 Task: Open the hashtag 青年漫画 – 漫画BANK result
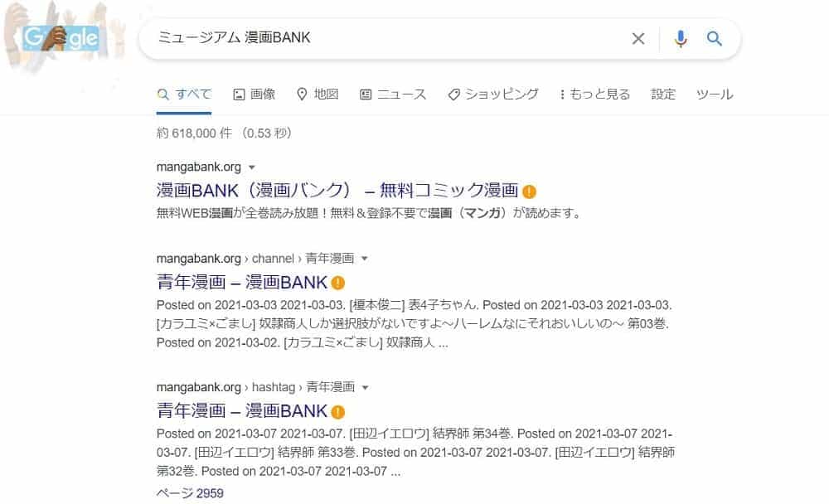pyautogui.click(x=242, y=411)
